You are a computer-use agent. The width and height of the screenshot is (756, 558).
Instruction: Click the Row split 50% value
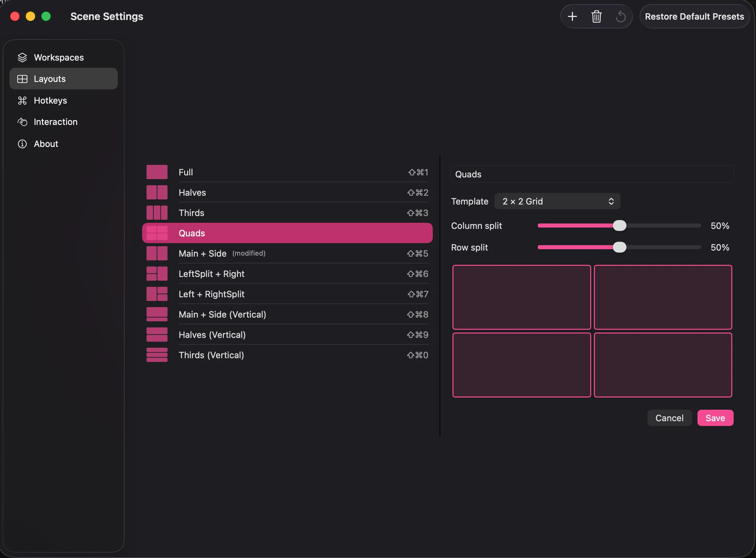720,248
